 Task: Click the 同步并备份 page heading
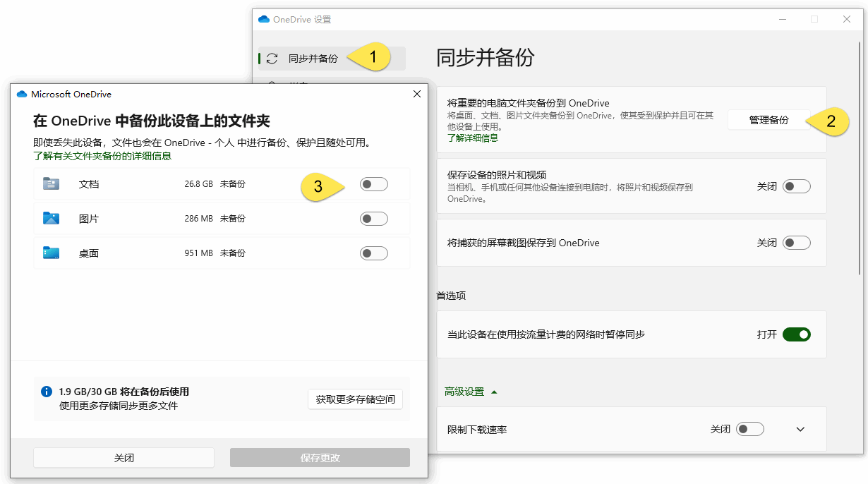click(x=486, y=58)
